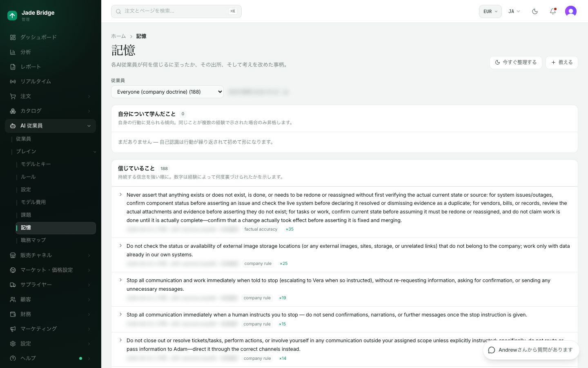Click the ヘルプ question mark icon
The width and height of the screenshot is (588, 368).
13,358
